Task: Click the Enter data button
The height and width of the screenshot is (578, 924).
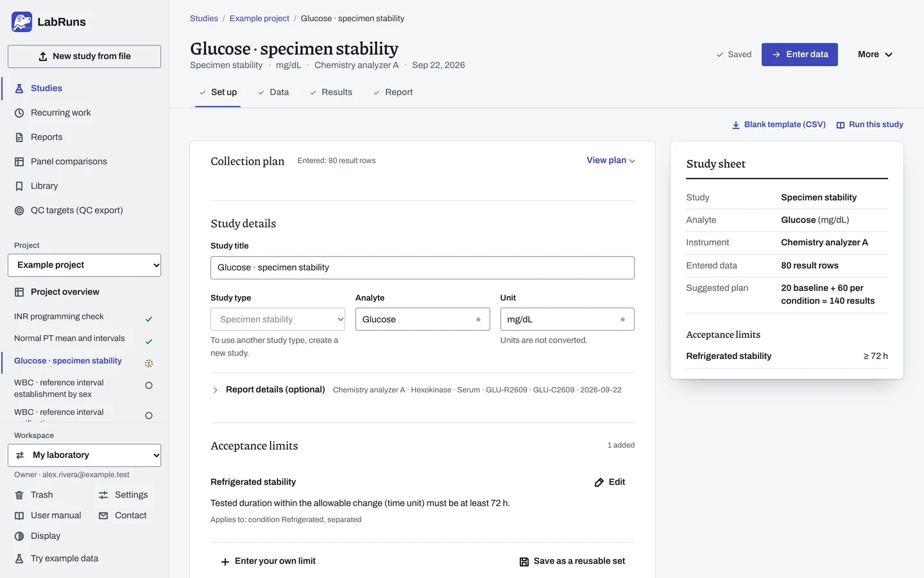Action: click(x=800, y=55)
